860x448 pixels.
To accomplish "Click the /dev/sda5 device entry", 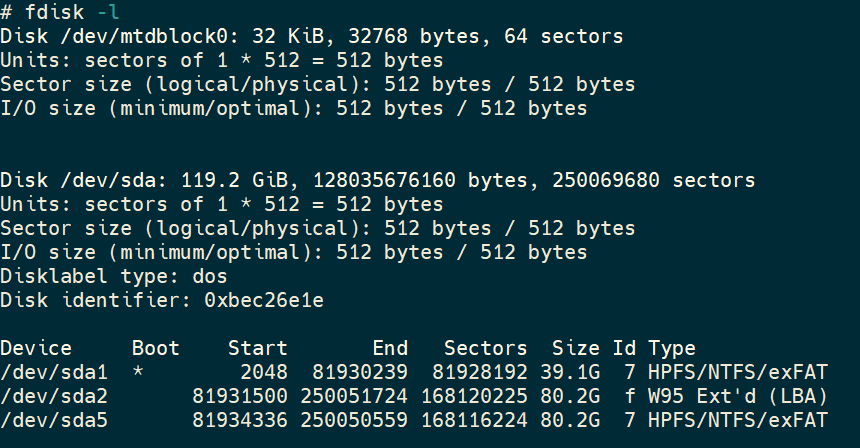I will coord(54,420).
